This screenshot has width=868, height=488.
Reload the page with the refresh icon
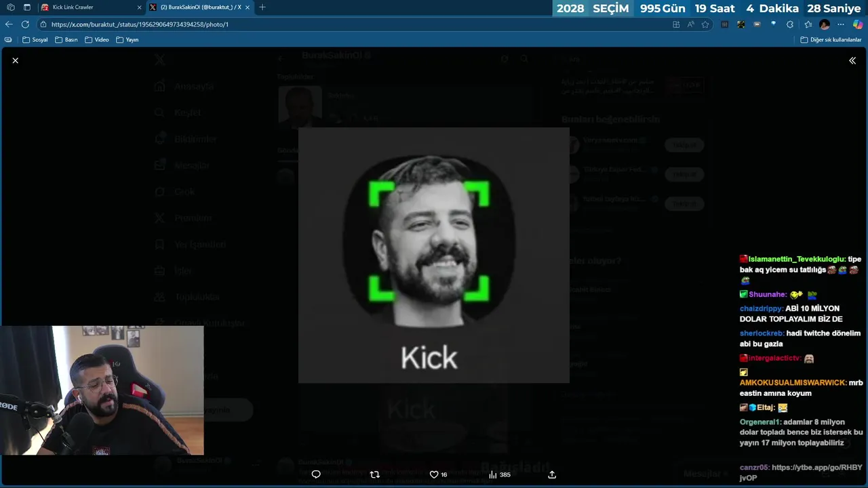(x=25, y=24)
